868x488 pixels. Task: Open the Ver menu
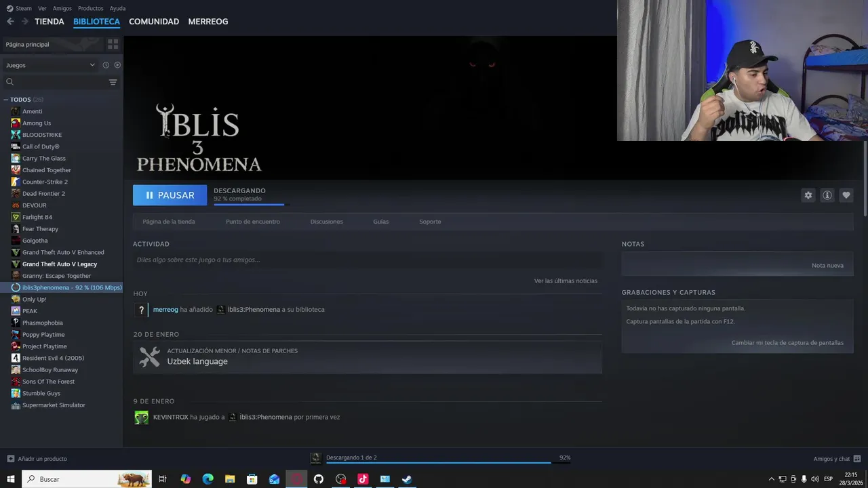pyautogui.click(x=42, y=8)
